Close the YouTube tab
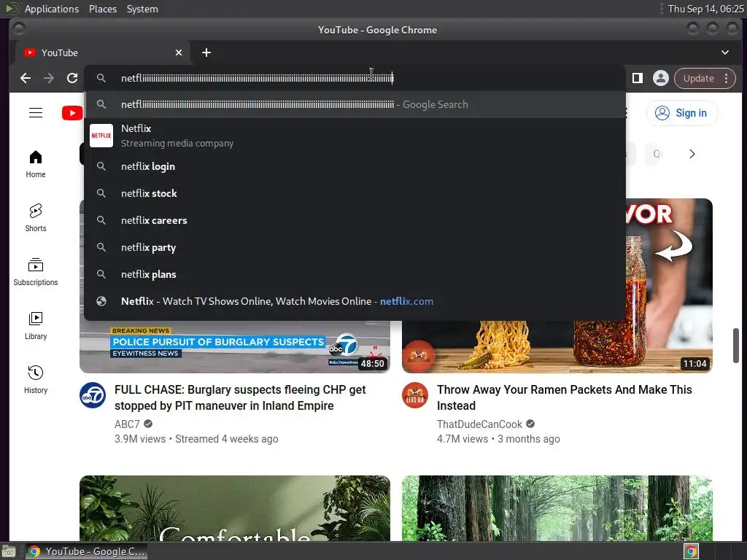The height and width of the screenshot is (560, 747). point(179,52)
